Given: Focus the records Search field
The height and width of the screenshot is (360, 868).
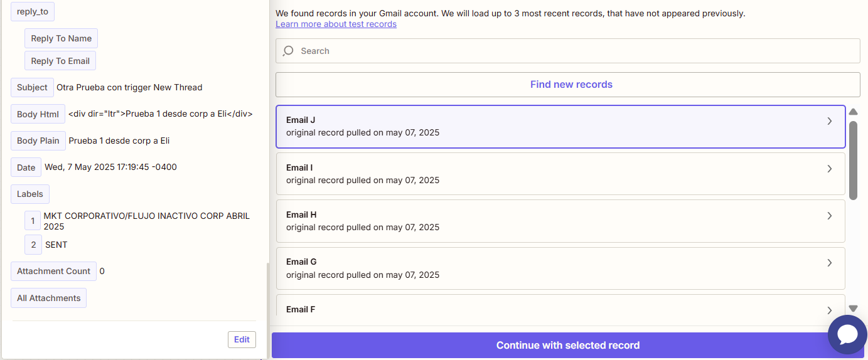Looking at the screenshot, I should 568,51.
